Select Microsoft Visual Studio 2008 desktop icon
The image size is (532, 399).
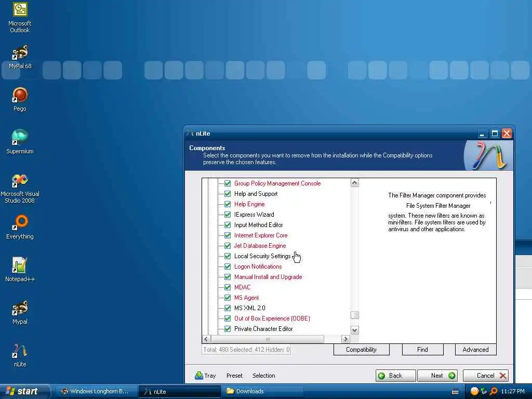20,188
